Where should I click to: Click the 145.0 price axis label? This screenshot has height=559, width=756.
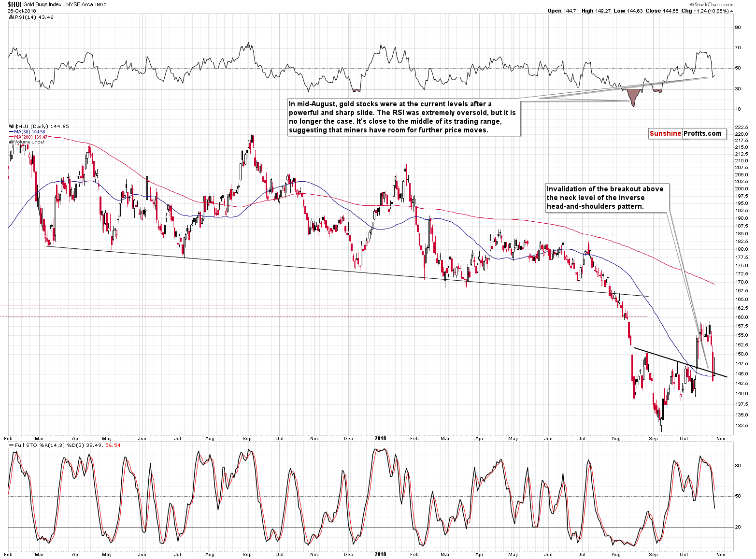pos(742,374)
